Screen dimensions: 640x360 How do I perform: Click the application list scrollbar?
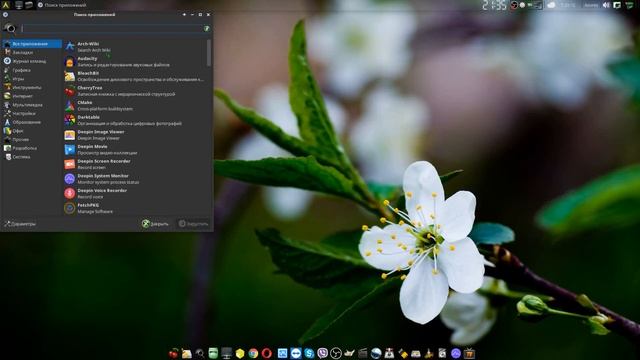click(x=209, y=53)
